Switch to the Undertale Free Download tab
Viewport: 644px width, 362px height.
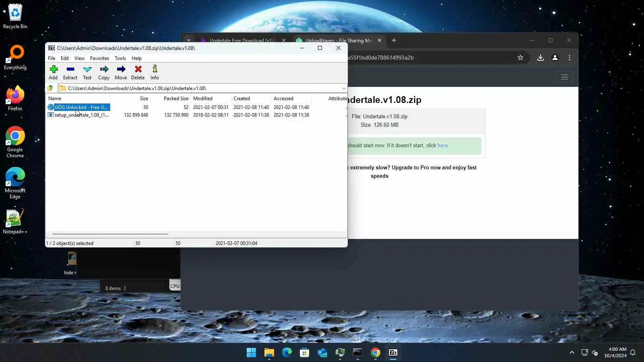[243, 40]
